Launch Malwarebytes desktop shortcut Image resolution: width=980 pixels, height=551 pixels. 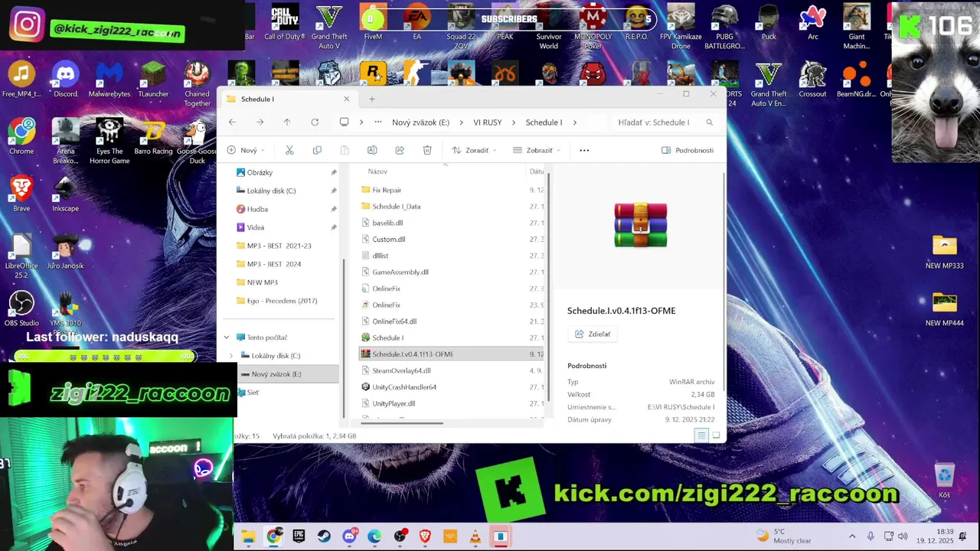coord(109,80)
